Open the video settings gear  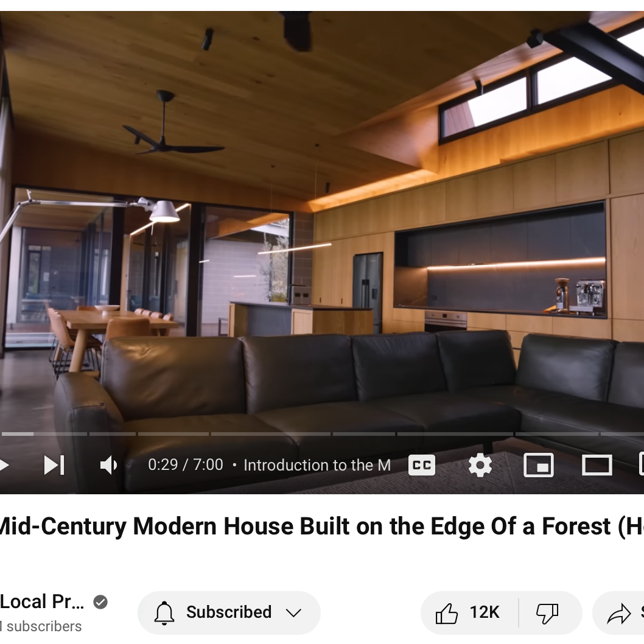(x=480, y=465)
